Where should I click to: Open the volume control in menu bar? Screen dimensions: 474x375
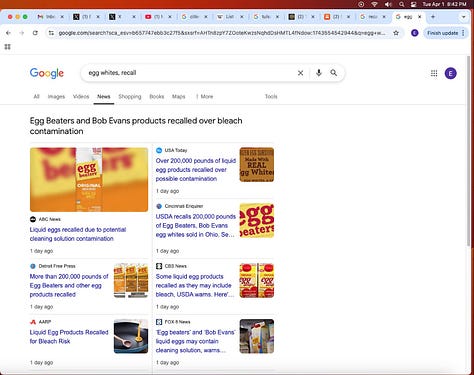pos(388,4)
